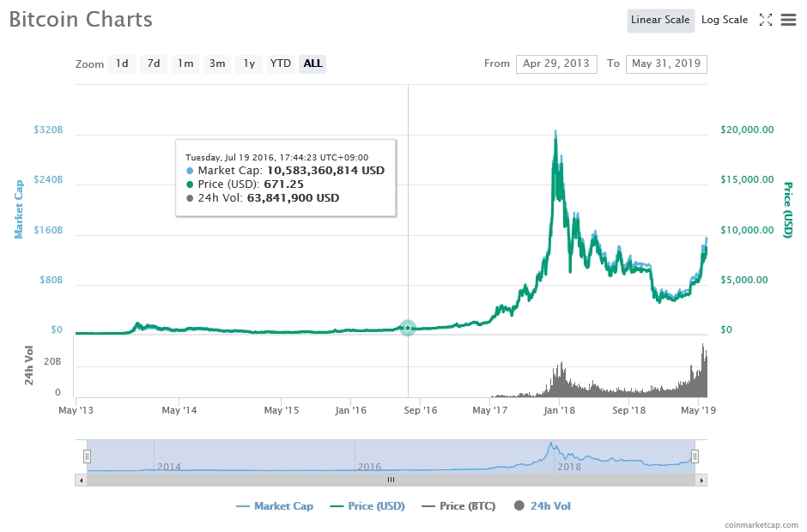Choose the YTD zoom option
This screenshot has width=807, height=532.
tap(280, 63)
